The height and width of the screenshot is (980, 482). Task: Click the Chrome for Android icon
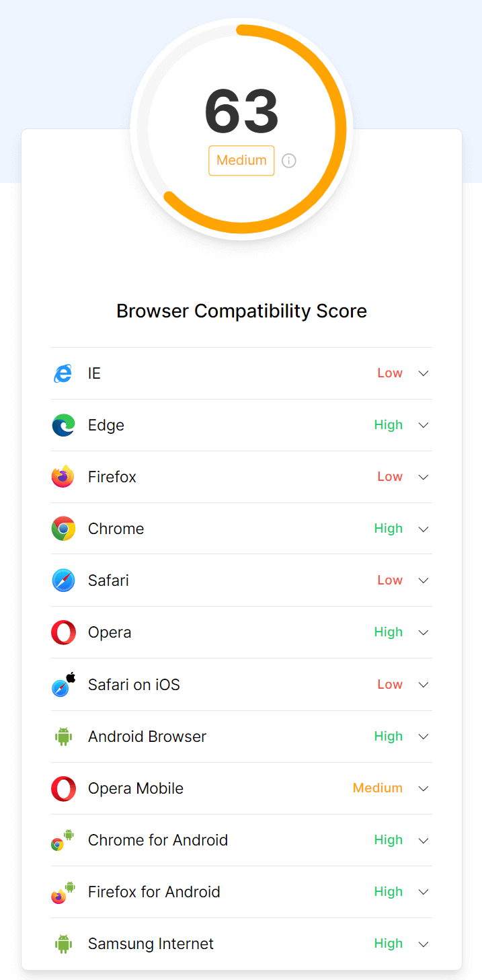pos(64,840)
